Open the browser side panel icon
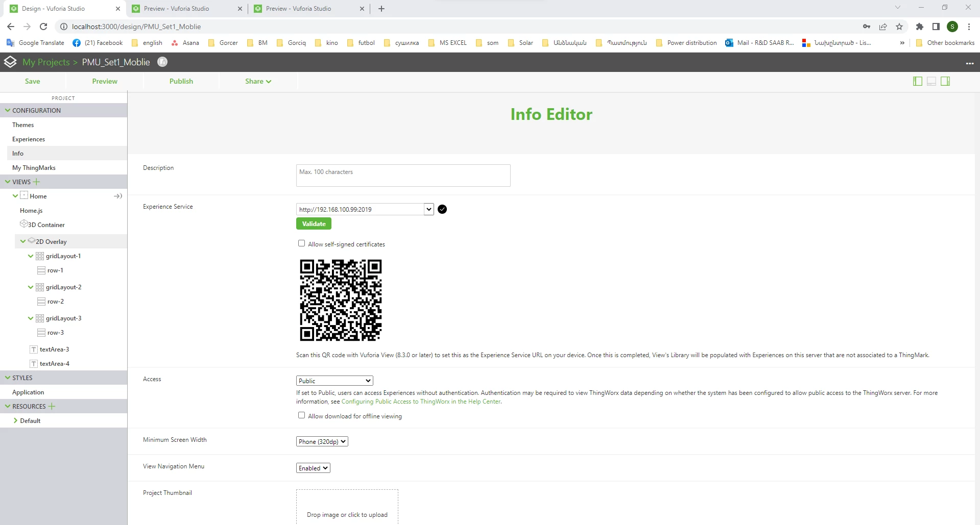The width and height of the screenshot is (980, 525). tap(936, 27)
